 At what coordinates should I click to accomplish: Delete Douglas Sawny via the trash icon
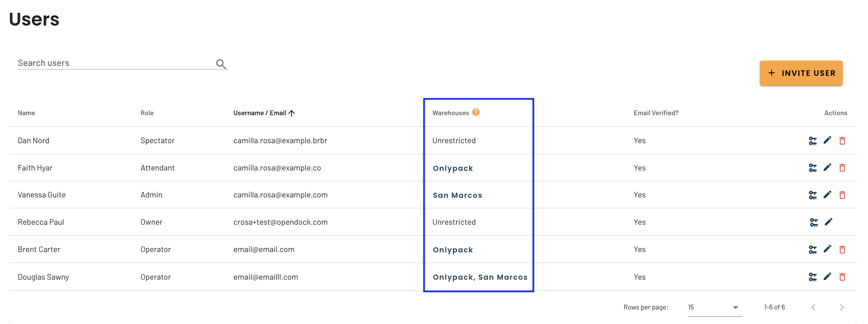tap(842, 276)
